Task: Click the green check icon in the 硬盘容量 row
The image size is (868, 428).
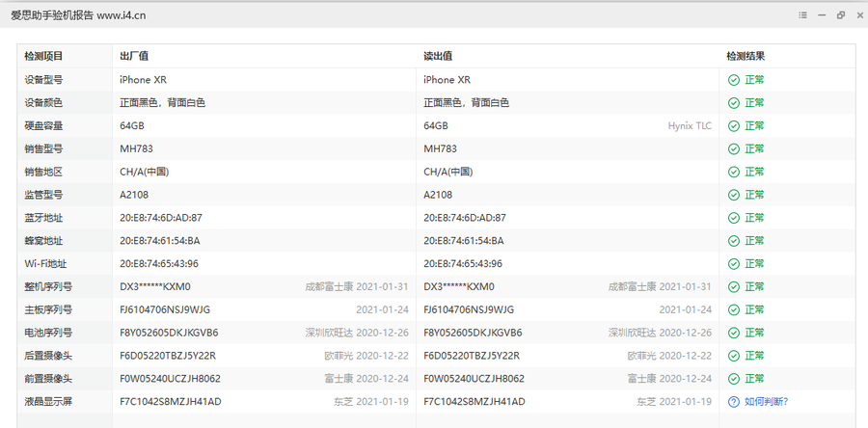Action: tap(734, 125)
